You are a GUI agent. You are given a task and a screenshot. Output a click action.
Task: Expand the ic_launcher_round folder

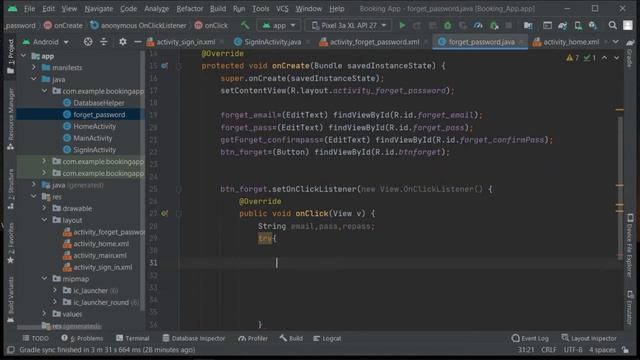pyautogui.click(x=55, y=302)
